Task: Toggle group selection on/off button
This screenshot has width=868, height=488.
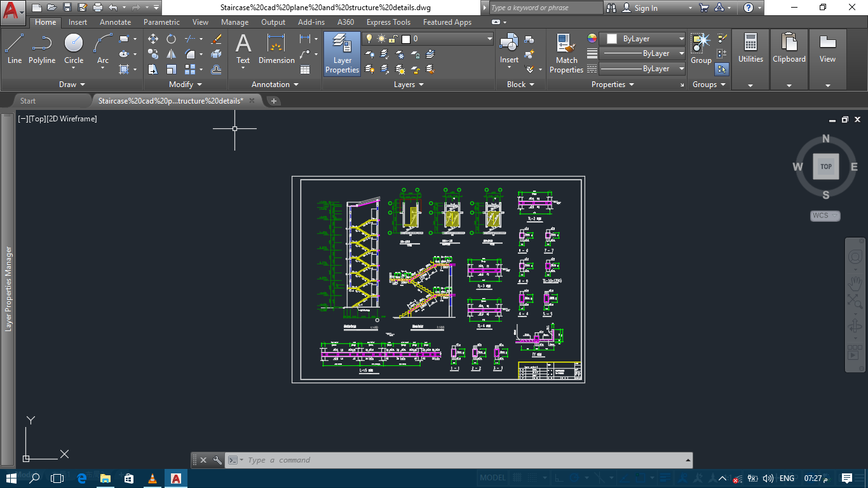Action: 722,69
